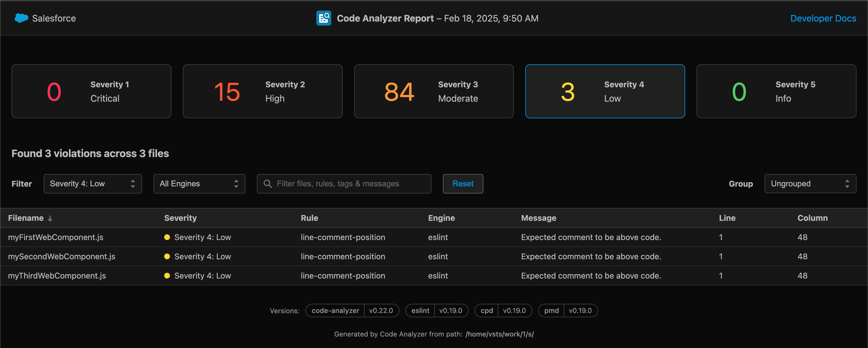The image size is (868, 348).
Task: Click yellow severity dot for myFirstWebComponent.js
Action: pos(167,237)
